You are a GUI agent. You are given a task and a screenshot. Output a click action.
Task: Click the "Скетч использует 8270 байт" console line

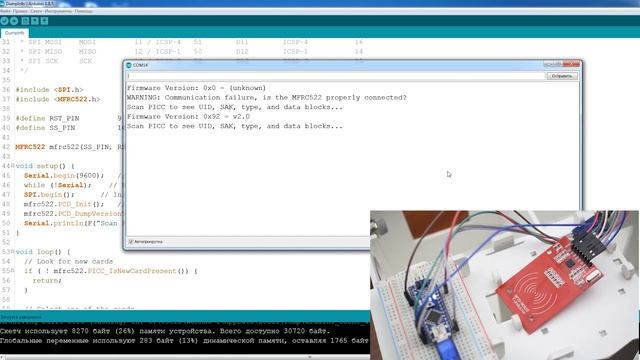pos(164,331)
